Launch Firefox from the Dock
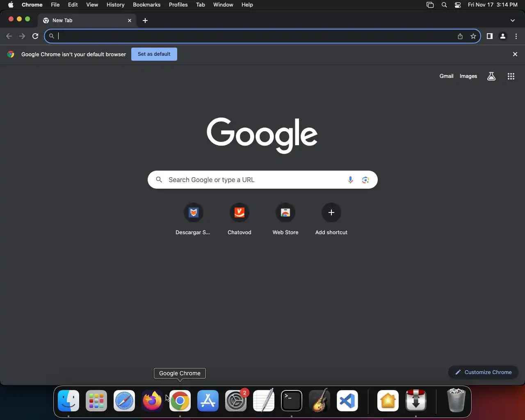525x420 pixels. tap(152, 401)
